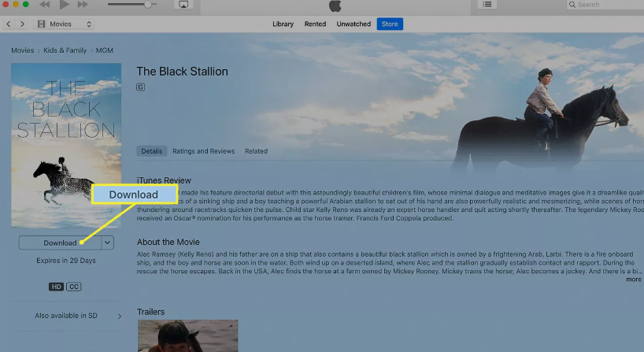
Task: Focus the Search field
Action: tap(605, 5)
